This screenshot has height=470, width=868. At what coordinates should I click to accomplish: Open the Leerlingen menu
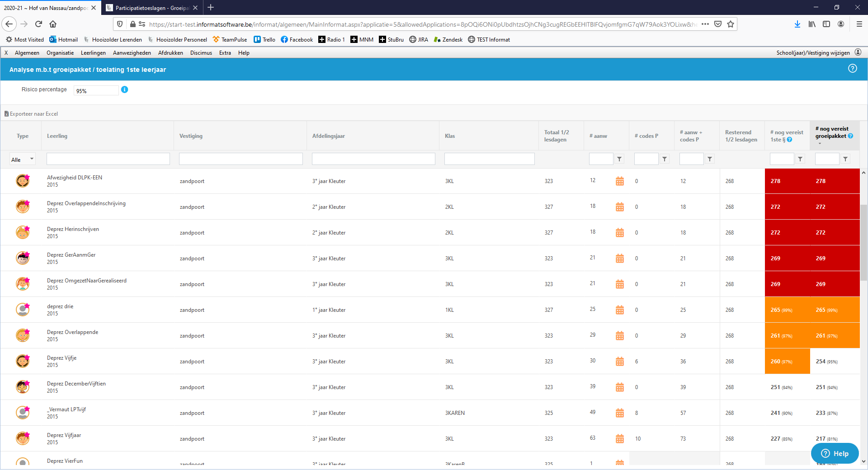pos(93,53)
